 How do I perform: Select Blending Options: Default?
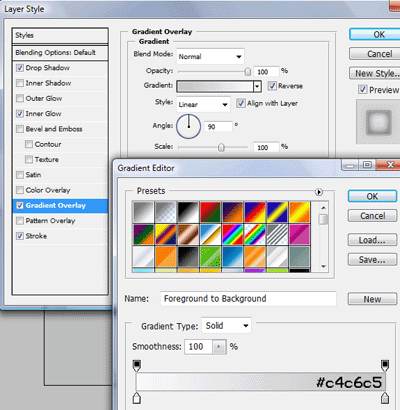(x=60, y=53)
